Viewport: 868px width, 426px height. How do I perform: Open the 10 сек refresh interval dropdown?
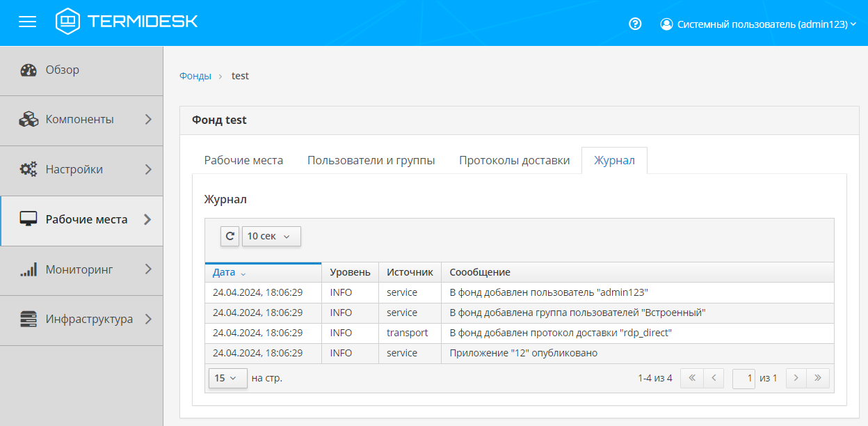pos(271,236)
